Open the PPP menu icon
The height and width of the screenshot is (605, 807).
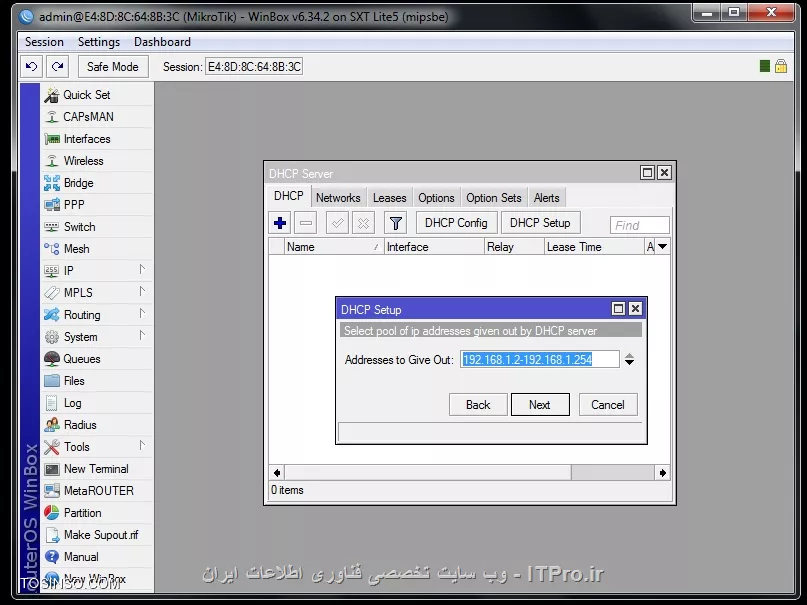(x=51, y=205)
